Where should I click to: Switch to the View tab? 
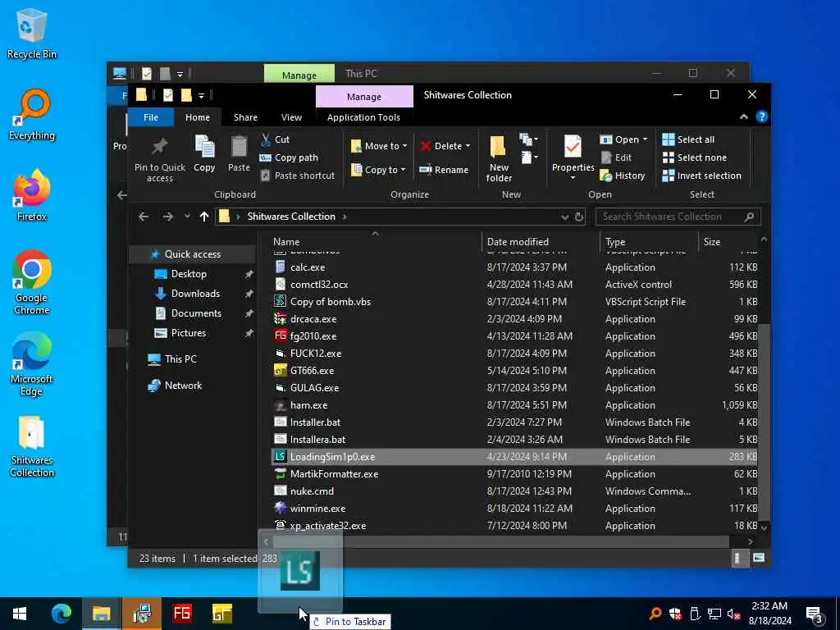[x=291, y=116]
